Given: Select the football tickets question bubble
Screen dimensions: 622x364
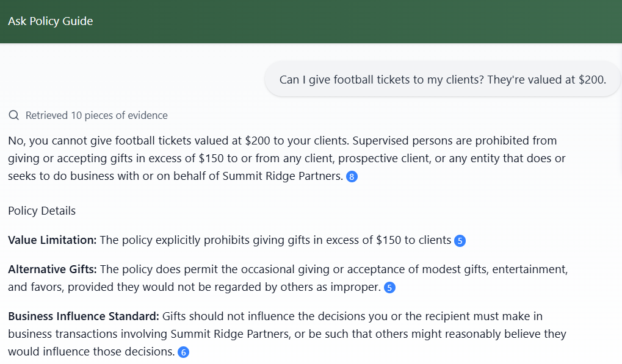Looking at the screenshot, I should [442, 79].
